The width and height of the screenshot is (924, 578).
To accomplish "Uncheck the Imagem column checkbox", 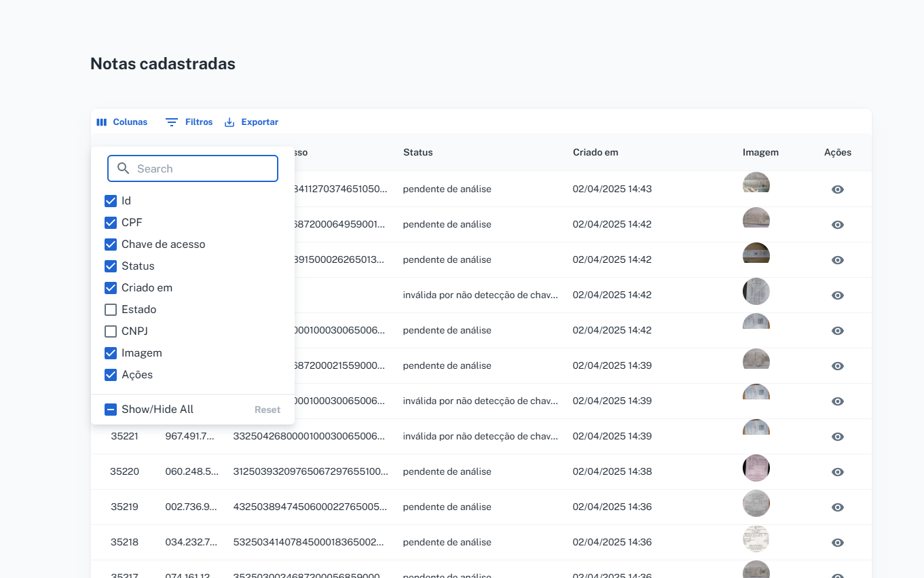I will click(x=111, y=353).
